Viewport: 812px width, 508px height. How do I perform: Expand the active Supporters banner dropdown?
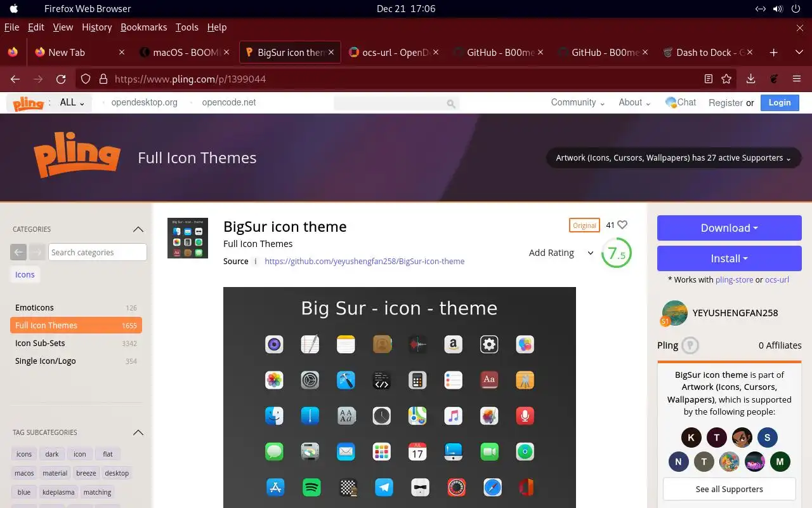(674, 158)
